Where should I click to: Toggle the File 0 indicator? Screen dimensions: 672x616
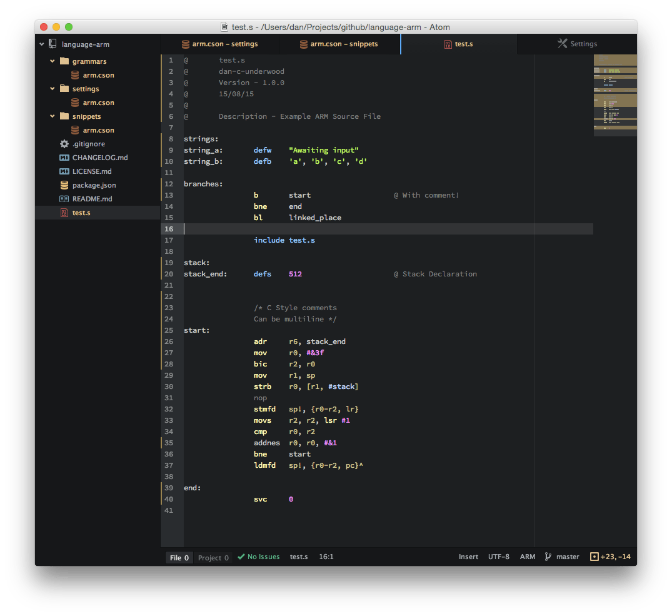(179, 557)
